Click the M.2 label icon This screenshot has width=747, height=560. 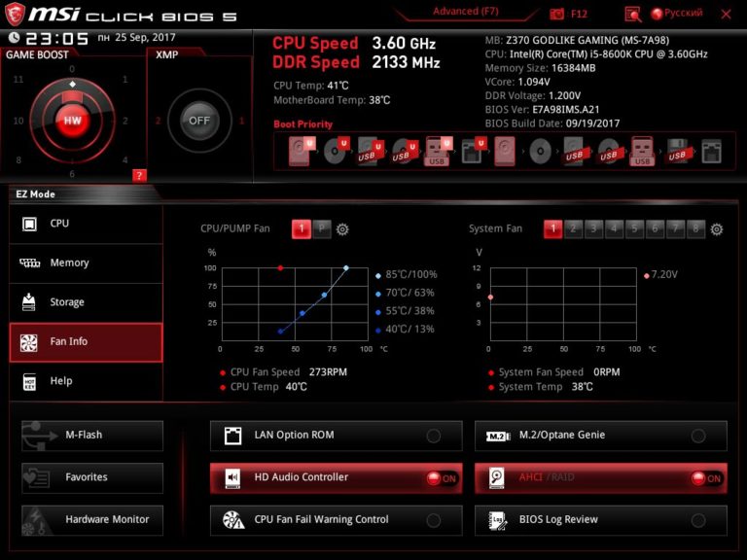click(x=498, y=436)
